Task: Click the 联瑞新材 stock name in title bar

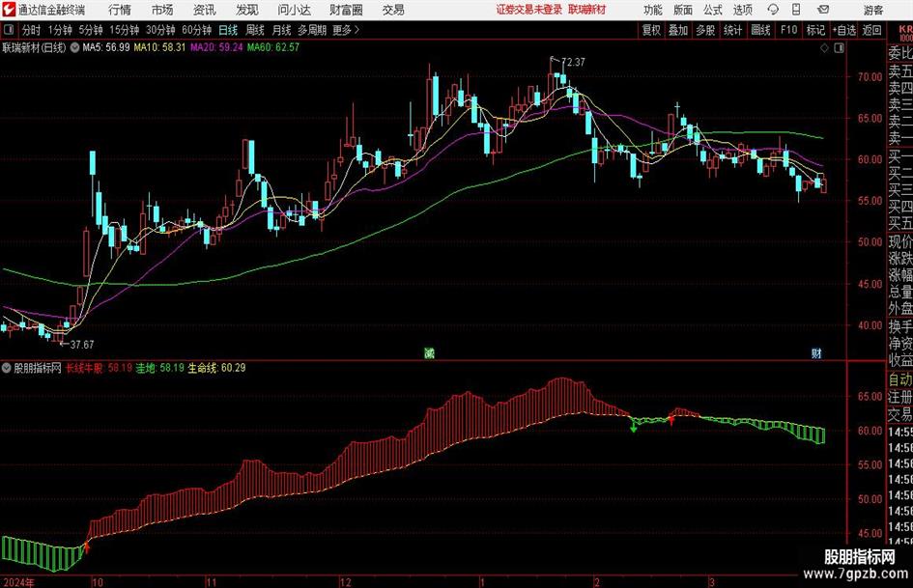Action: (587, 10)
